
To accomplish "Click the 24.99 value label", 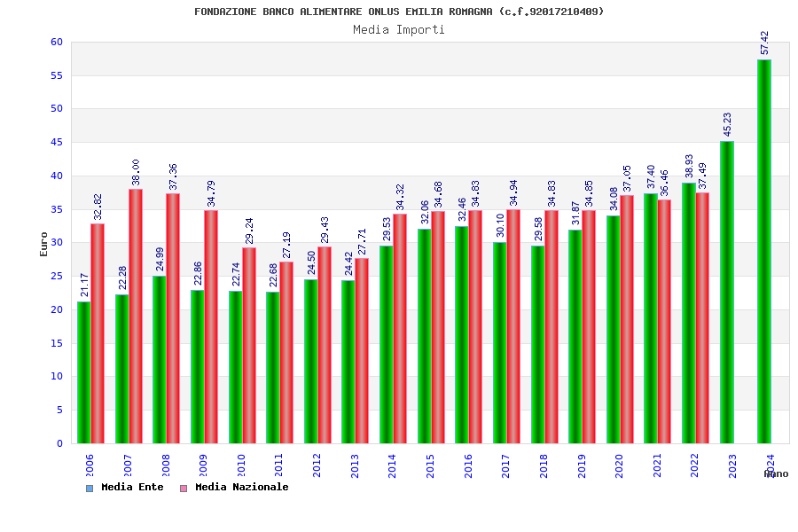I will 160,259.
